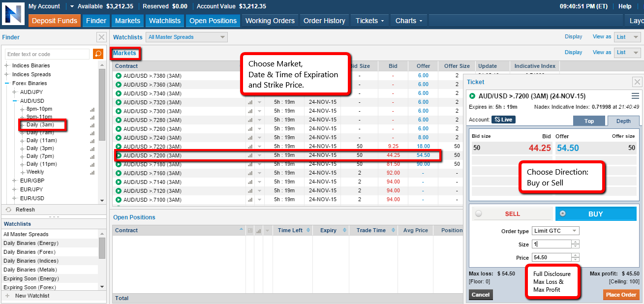Open chart icon beside Daily (7pm)

click(x=92, y=156)
